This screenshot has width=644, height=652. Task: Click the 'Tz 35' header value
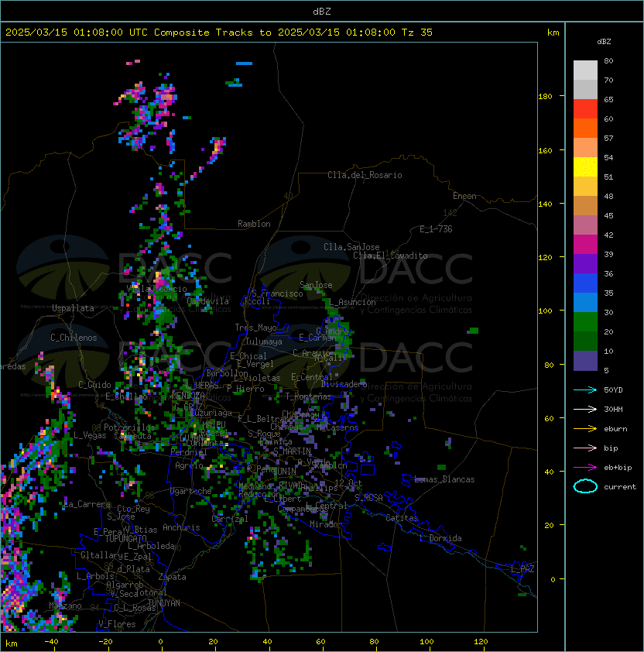417,33
